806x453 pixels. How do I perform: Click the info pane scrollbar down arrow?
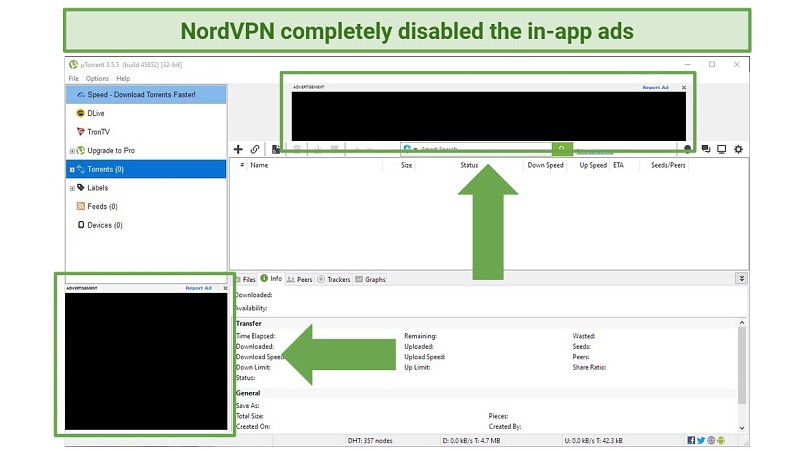pos(742,428)
